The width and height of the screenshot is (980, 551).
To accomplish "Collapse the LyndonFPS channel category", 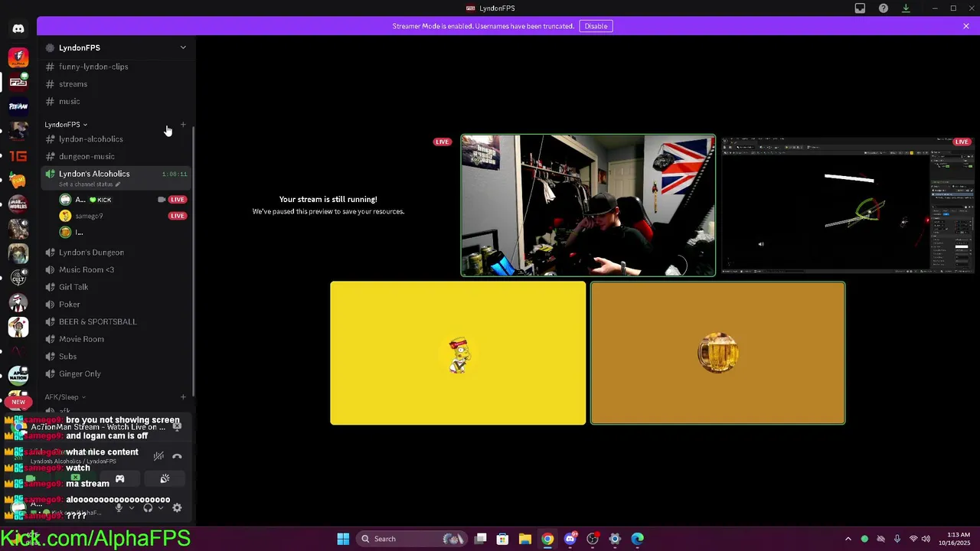I will 66,125.
